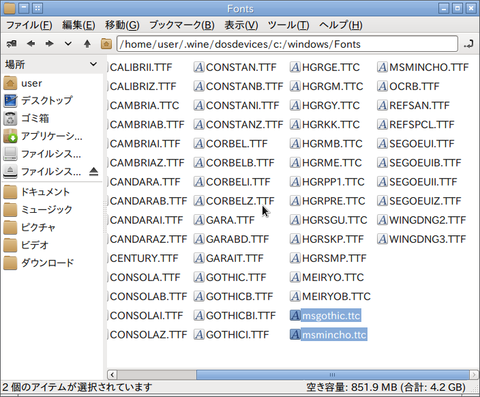Open 移動(G) menu

(122, 25)
